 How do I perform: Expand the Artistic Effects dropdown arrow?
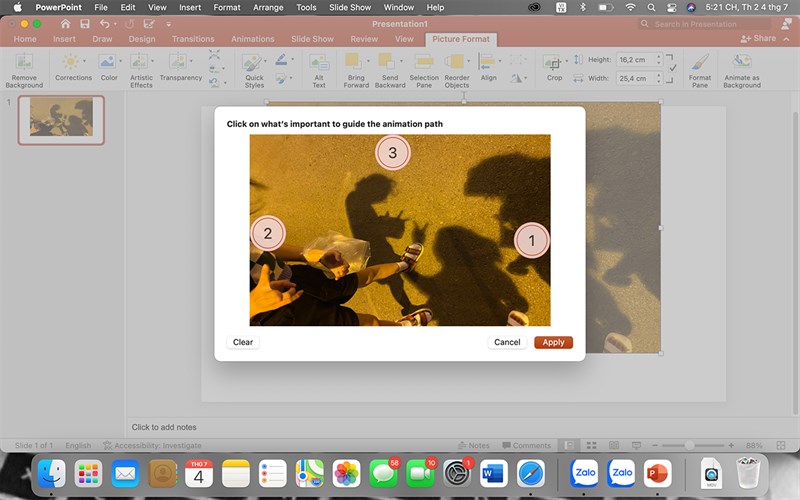(x=152, y=61)
